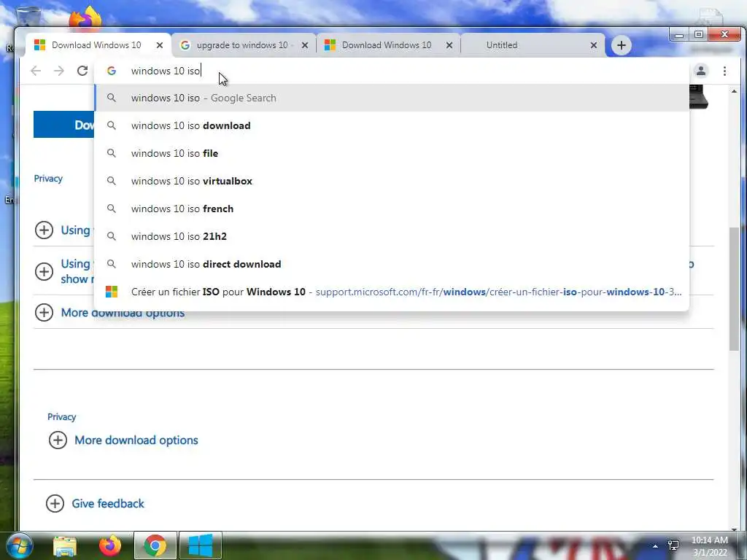Image resolution: width=747 pixels, height=560 pixels.
Task: Click the network icon in system tray
Action: [x=673, y=545]
